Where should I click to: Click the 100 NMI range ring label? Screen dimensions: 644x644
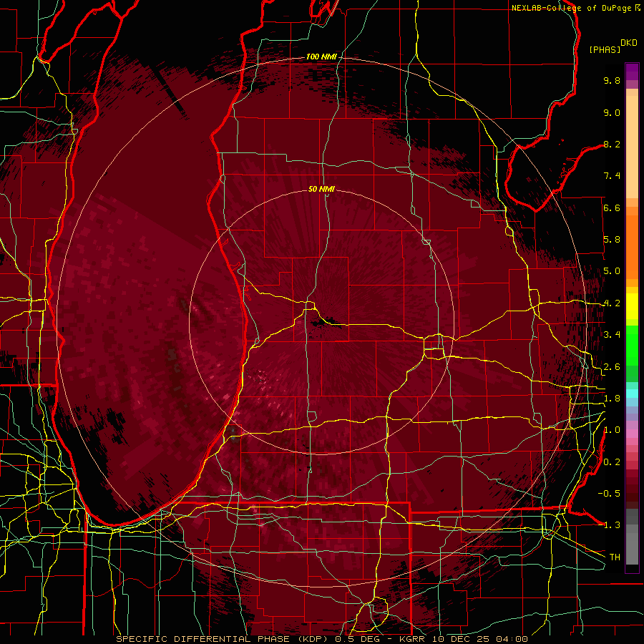[x=321, y=57]
